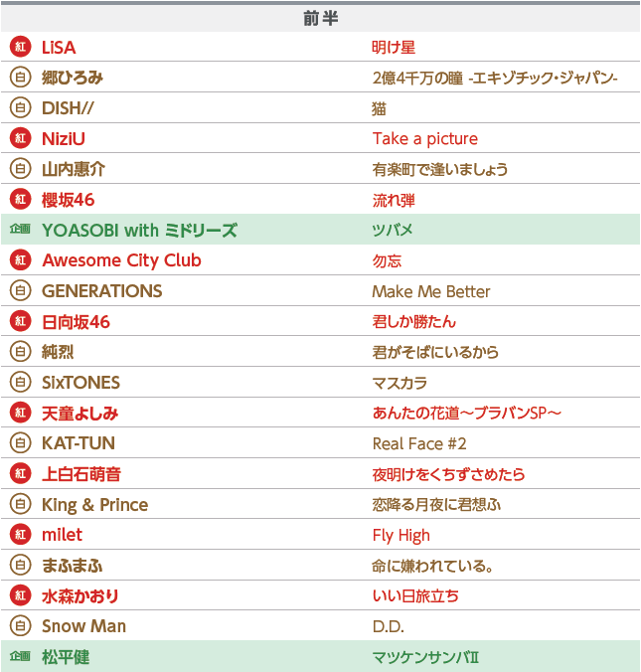The height and width of the screenshot is (672, 641).
Task: Select song title Fly High
Action: (x=401, y=535)
